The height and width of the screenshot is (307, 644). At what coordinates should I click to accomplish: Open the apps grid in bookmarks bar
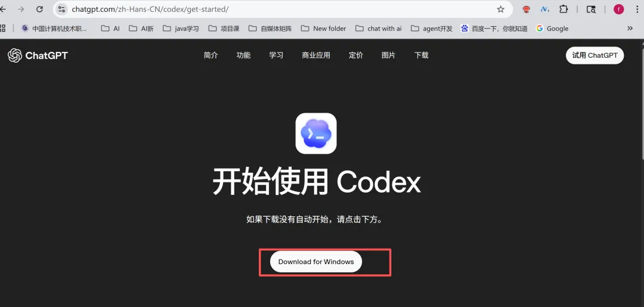[x=2, y=29]
